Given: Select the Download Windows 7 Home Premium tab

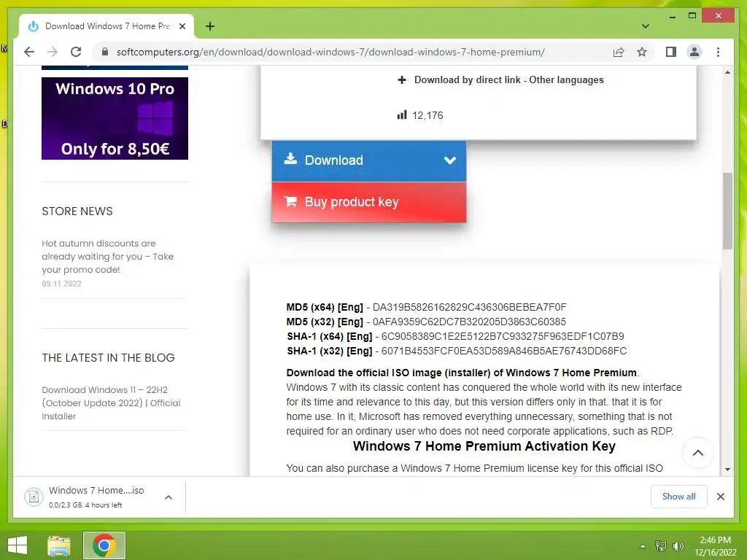Looking at the screenshot, I should [107, 26].
